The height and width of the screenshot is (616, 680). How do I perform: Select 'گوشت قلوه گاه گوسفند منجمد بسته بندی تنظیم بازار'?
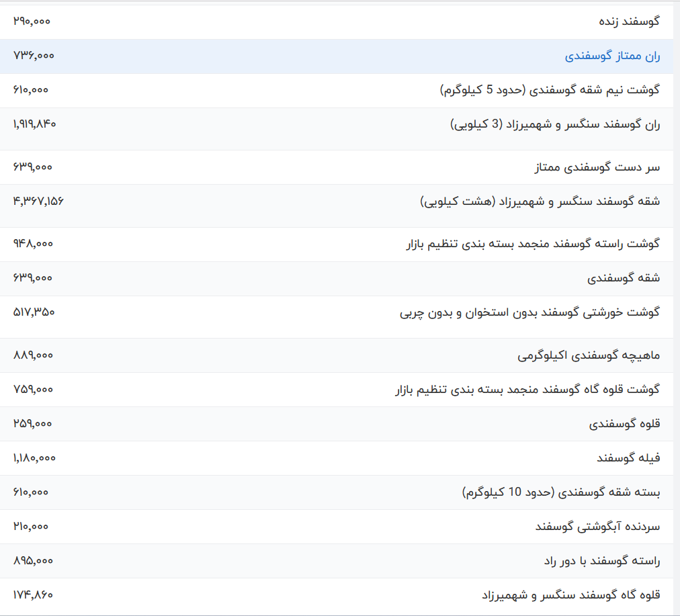(x=527, y=390)
